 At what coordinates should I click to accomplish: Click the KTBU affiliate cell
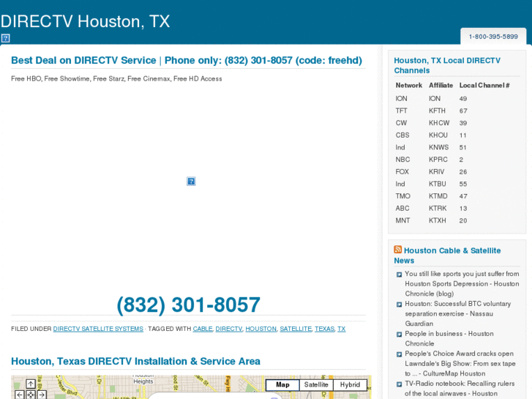pos(438,184)
